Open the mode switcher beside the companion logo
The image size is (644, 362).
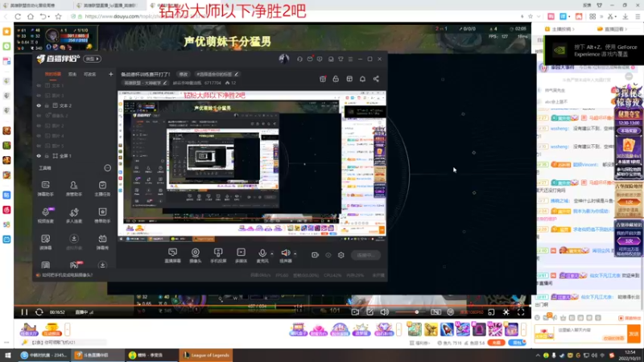(x=92, y=59)
